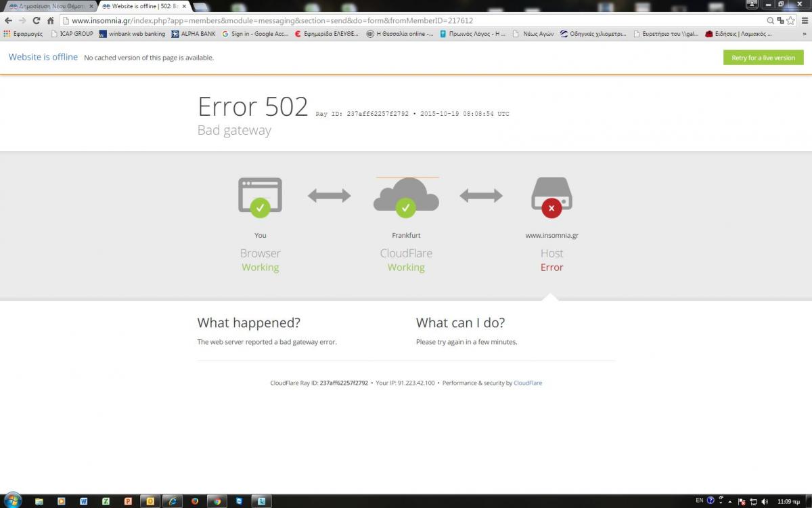Open the Οδηγικές χιλιομετρι bookmark
Viewport: 812px width, 508px height.
point(593,33)
